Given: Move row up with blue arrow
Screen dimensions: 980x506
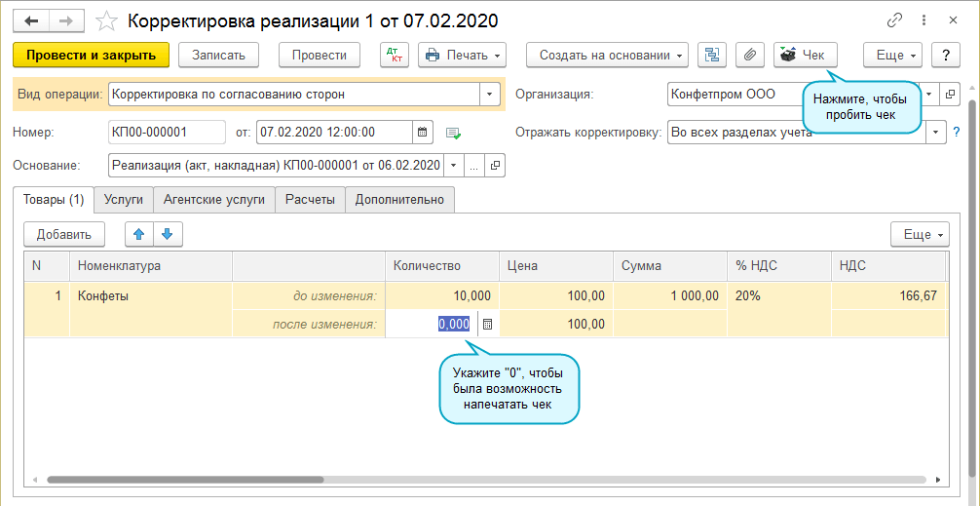Looking at the screenshot, I should pyautogui.click(x=139, y=234).
